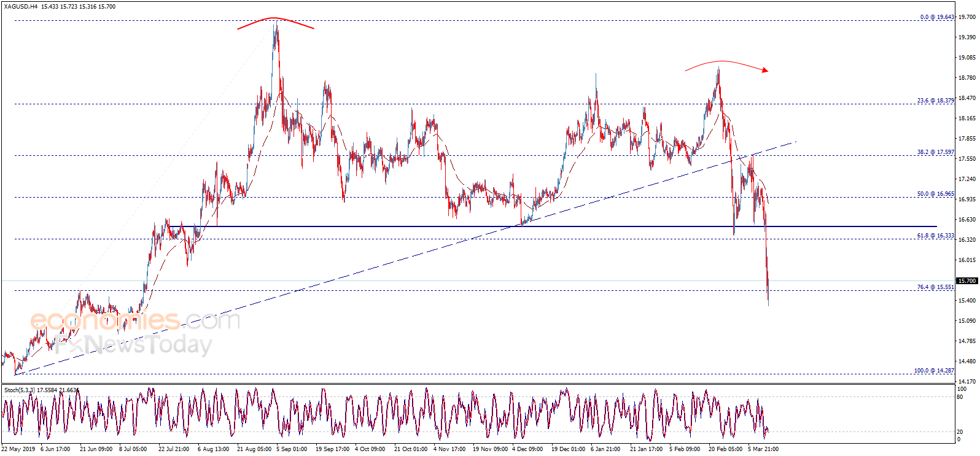Select the 100.0 @ 14.287 Fibonacci label

tap(934, 371)
